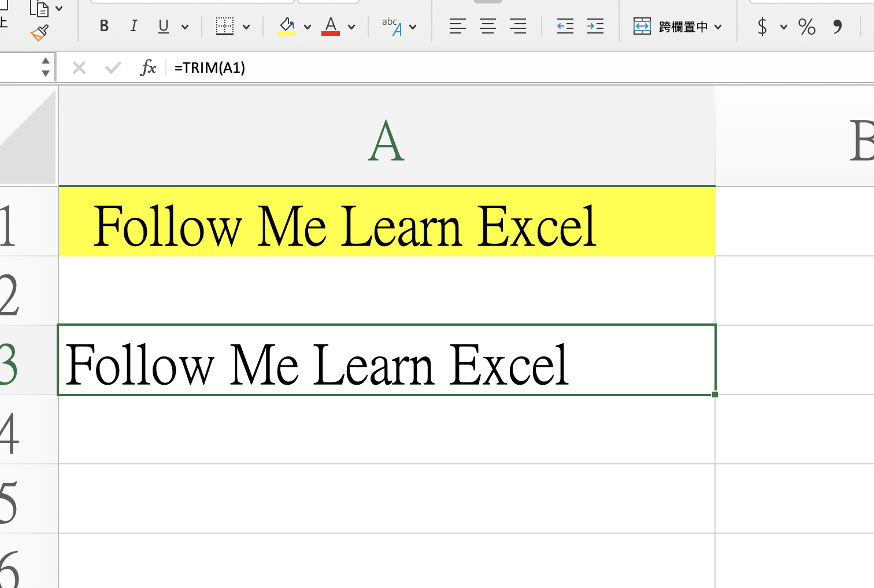Click the phonetic guide abc icon
Image resolution: width=874 pixels, height=588 pixels.
[392, 26]
